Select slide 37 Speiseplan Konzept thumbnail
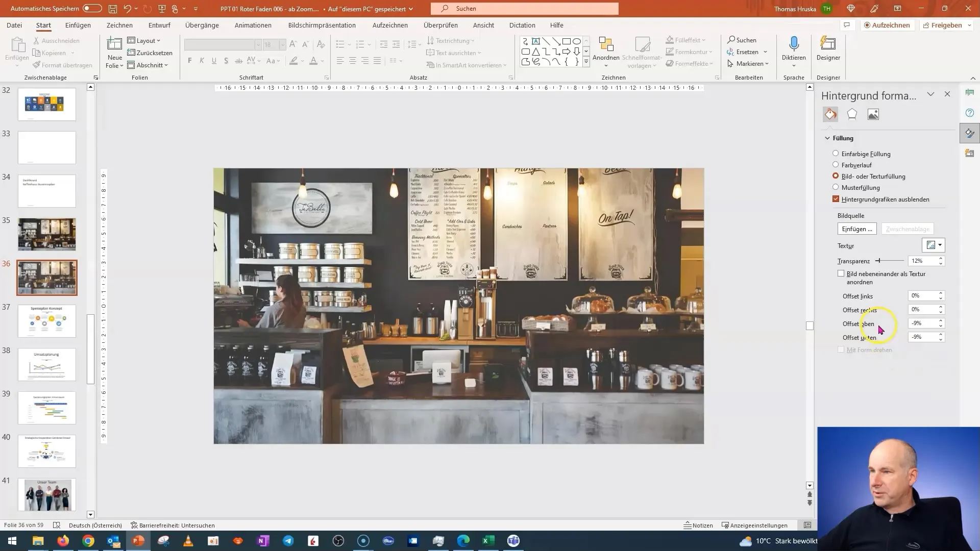 pyautogui.click(x=47, y=321)
